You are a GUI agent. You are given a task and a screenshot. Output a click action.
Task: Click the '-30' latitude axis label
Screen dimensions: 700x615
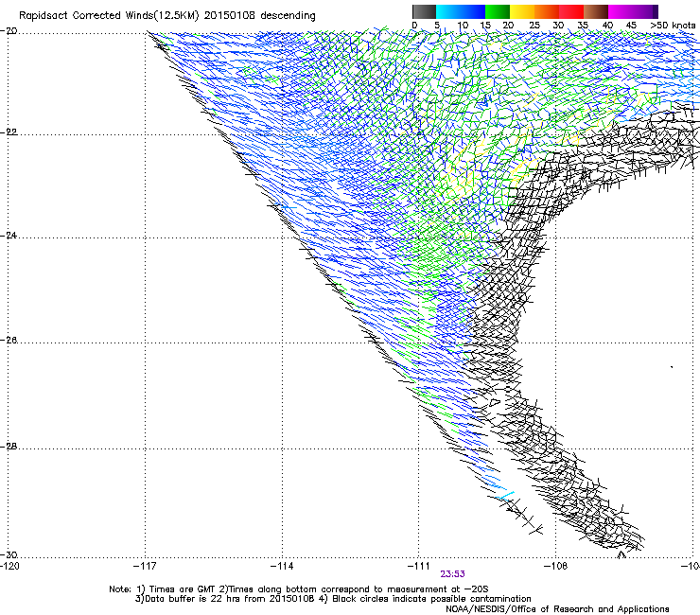9,554
